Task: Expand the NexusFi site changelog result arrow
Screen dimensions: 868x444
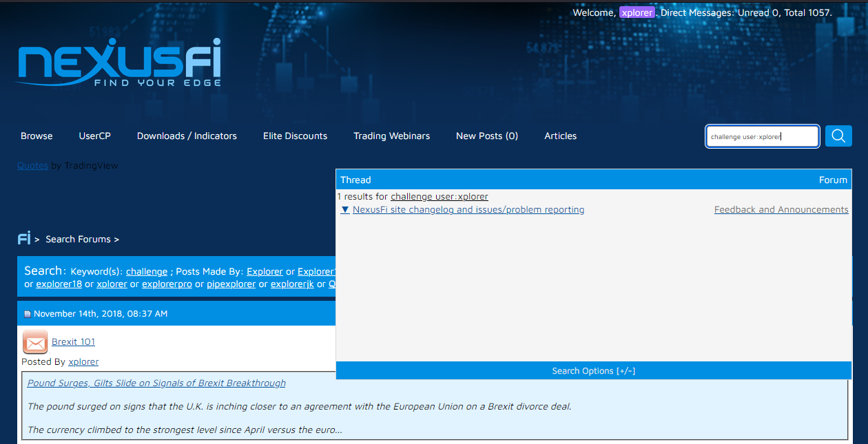Action: click(345, 210)
